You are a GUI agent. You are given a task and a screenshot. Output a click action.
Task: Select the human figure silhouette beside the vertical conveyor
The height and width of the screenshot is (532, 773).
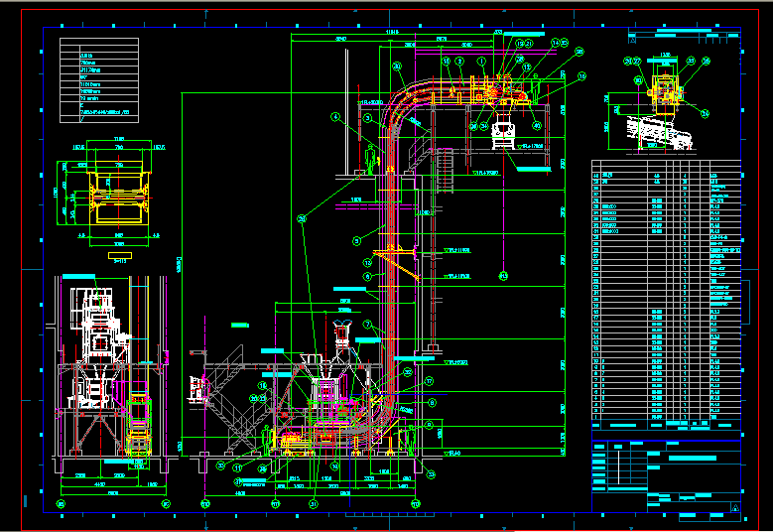click(371, 157)
